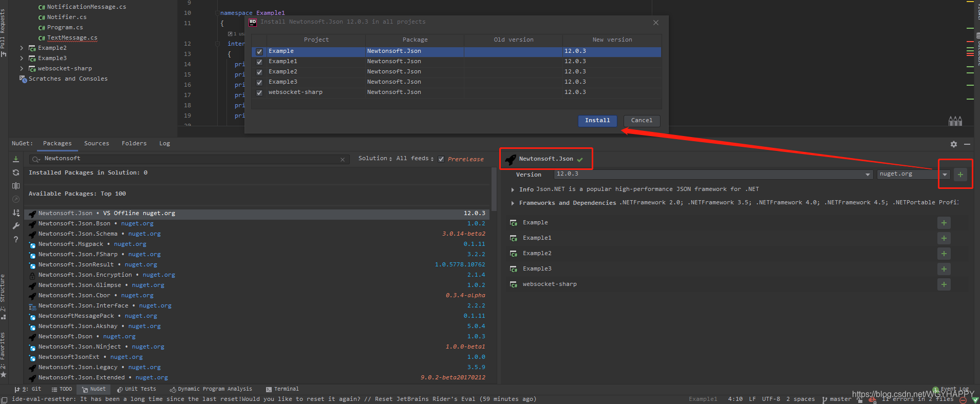Viewport: 980px width, 404px height.
Task: Open NuGet panel gear options
Action: tap(954, 144)
